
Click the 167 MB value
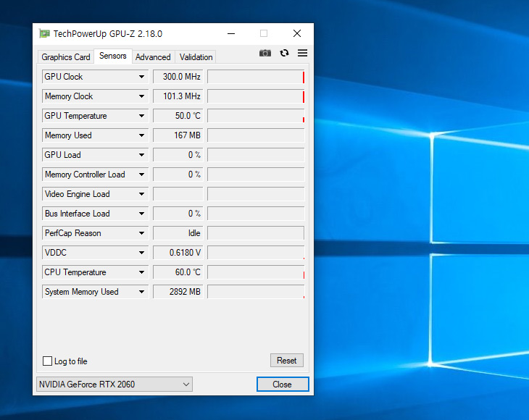pyautogui.click(x=178, y=135)
